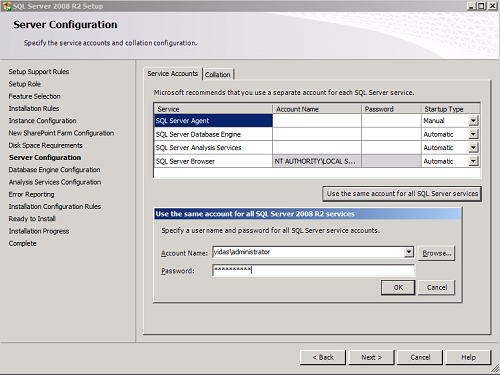
Task: Click the Browse button next to Account Name
Action: click(x=436, y=253)
